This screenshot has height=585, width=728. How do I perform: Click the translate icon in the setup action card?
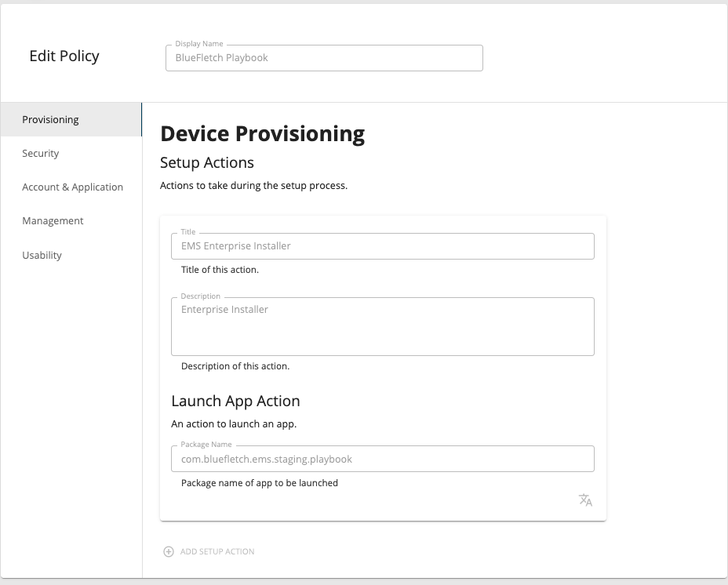click(585, 500)
